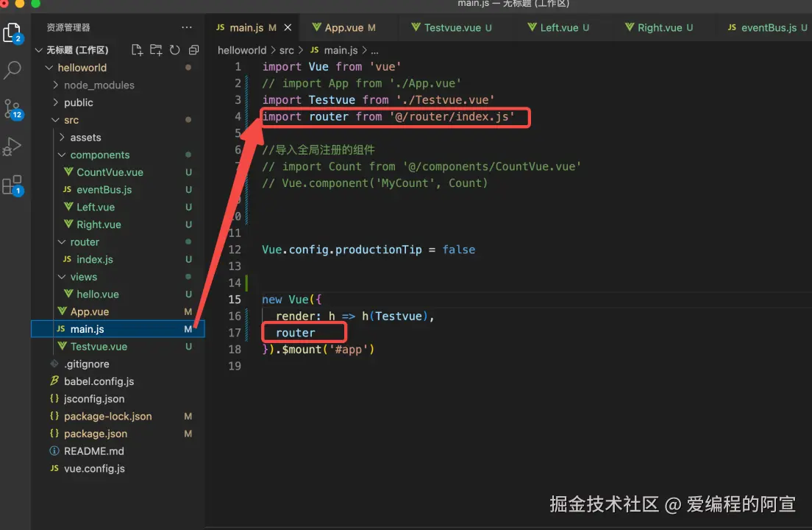
Task: Click the New Folder icon in explorer header
Action: pos(155,50)
